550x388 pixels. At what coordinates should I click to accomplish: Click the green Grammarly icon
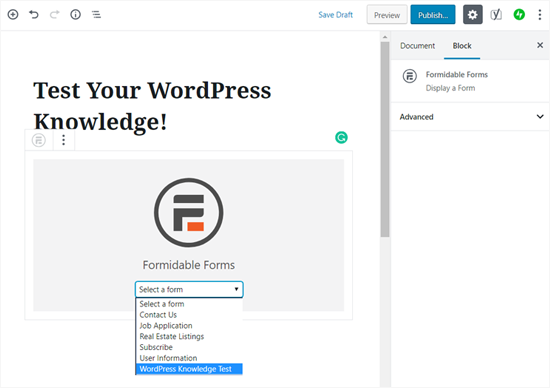point(341,138)
